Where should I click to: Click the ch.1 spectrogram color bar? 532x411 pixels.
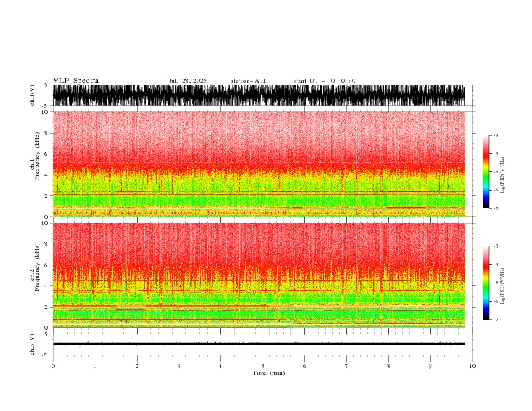coord(486,172)
